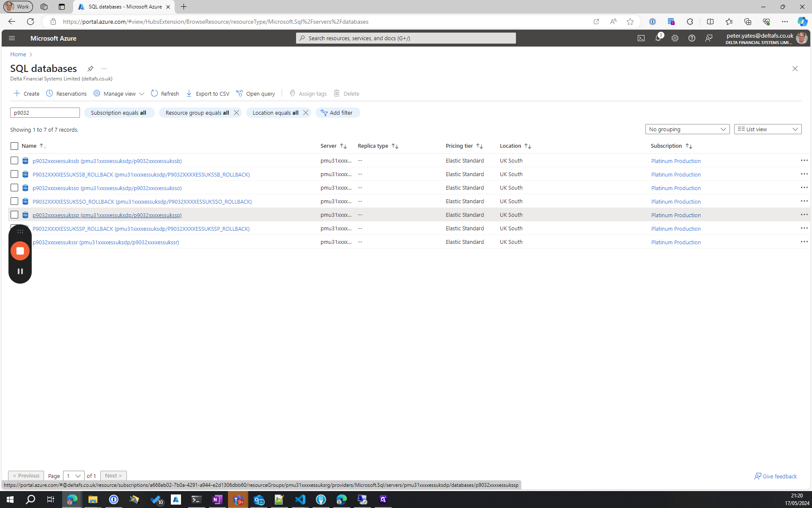
Task: Click Add filter button
Action: click(x=337, y=113)
